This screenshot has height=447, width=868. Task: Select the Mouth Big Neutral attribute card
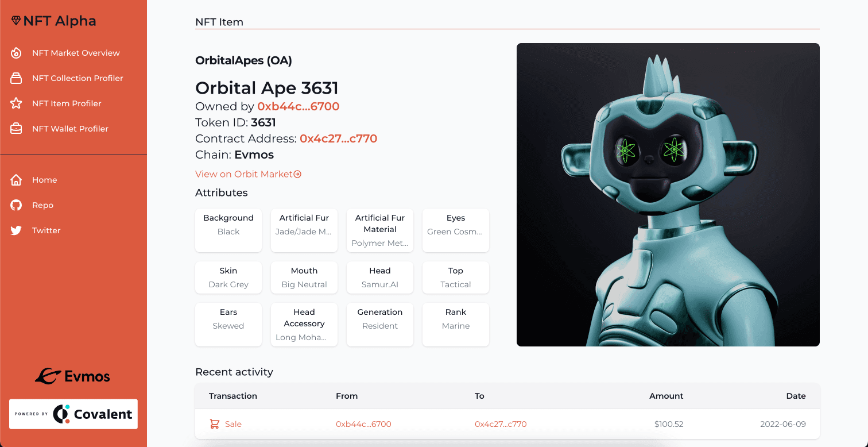[304, 278]
